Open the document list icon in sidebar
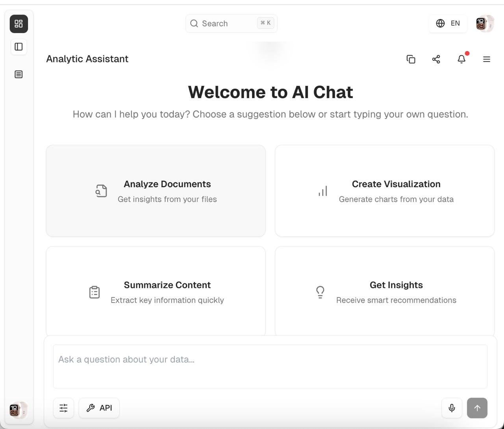The width and height of the screenshot is (504, 429). pyautogui.click(x=19, y=74)
